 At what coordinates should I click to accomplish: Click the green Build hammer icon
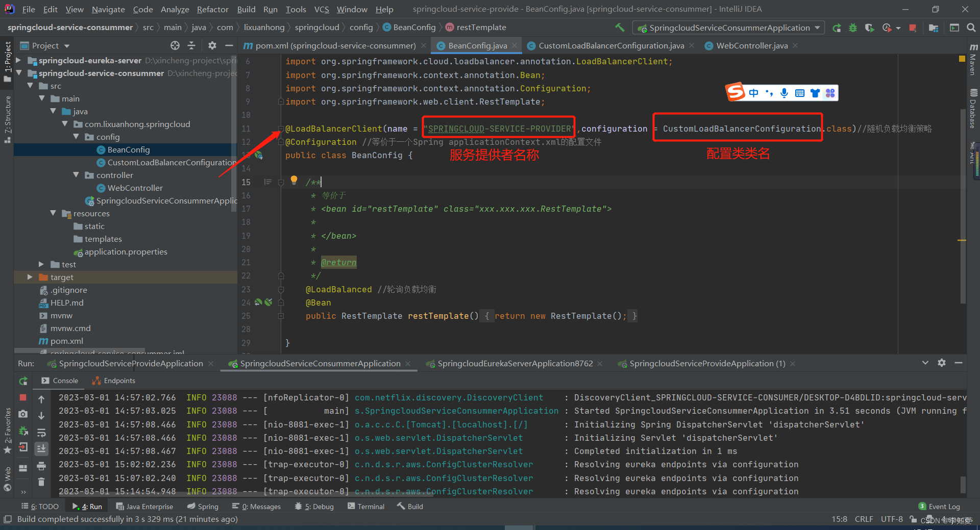coord(620,28)
